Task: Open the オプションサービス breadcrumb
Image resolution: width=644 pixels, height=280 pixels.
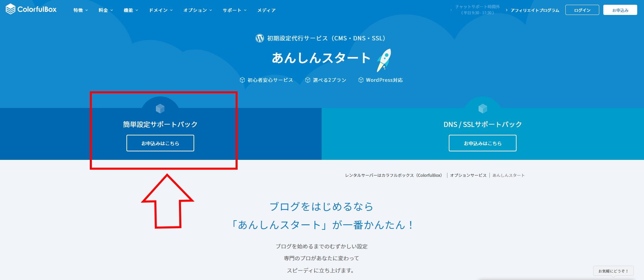Action: 468,175
